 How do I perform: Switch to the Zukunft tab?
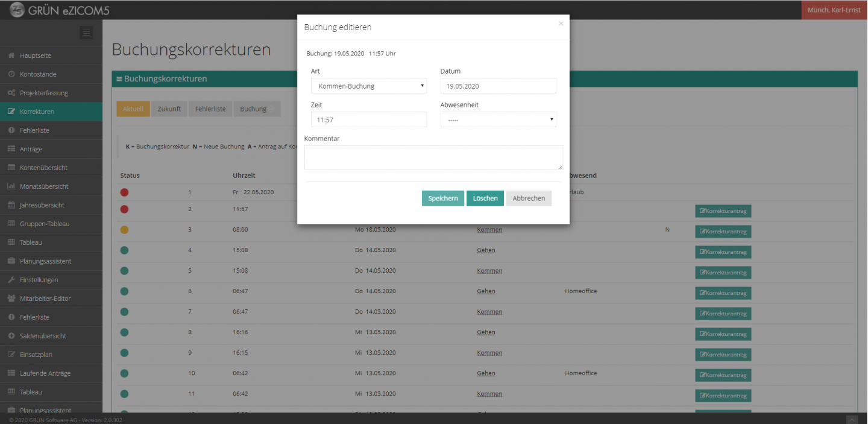tap(169, 109)
